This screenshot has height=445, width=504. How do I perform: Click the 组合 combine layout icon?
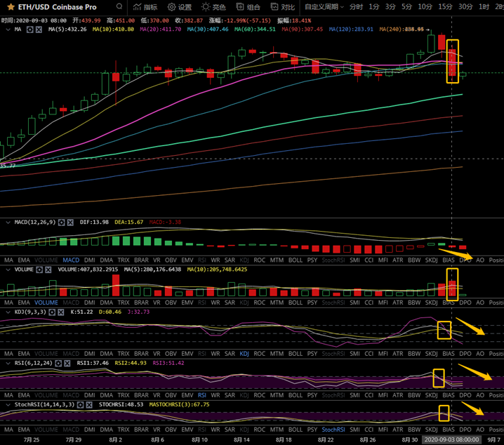click(247, 7)
